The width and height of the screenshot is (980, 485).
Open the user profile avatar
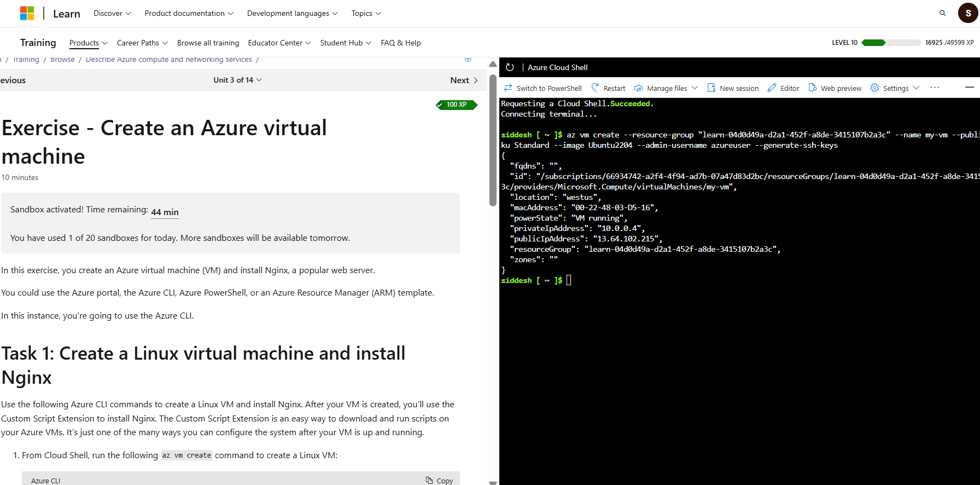click(968, 13)
